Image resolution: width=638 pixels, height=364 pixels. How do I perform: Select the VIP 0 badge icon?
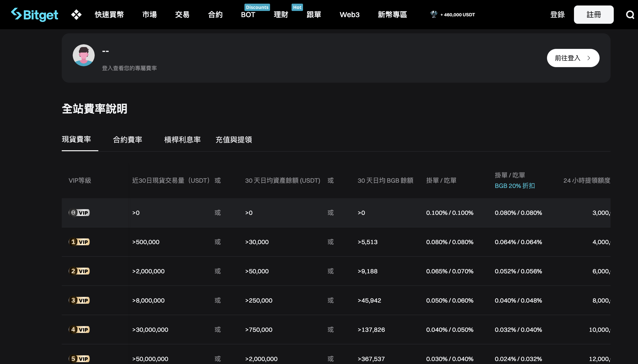79,213
